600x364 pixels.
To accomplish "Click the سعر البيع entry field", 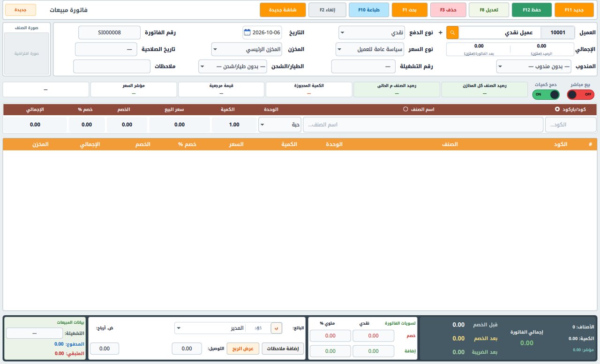I will 180,125.
